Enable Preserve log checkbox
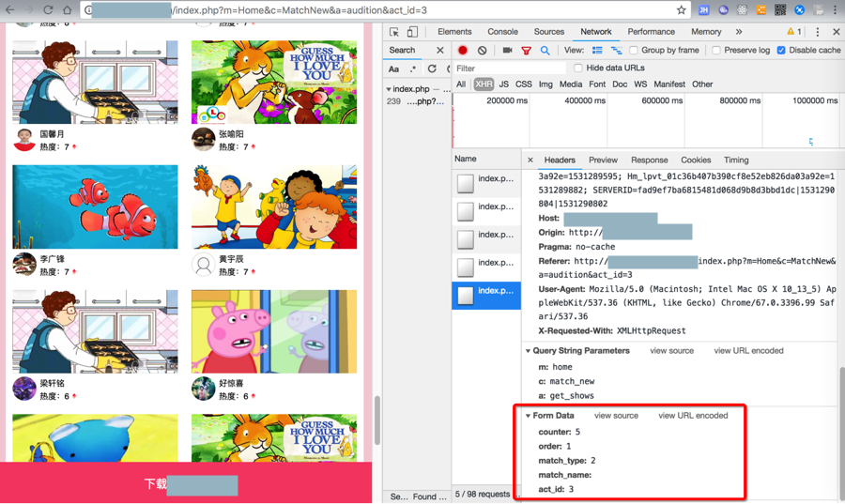The height and width of the screenshot is (504, 845). (716, 50)
